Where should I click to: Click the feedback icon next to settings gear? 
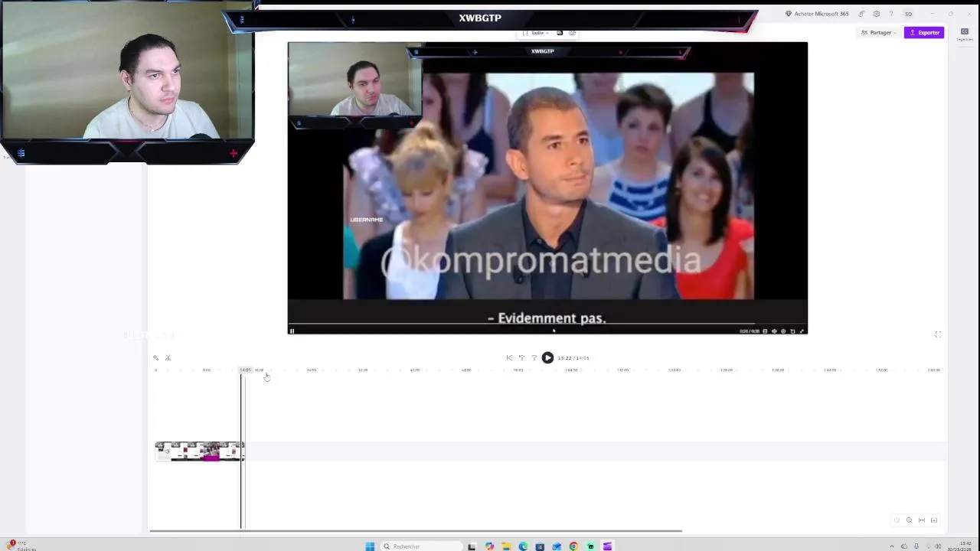tap(862, 14)
